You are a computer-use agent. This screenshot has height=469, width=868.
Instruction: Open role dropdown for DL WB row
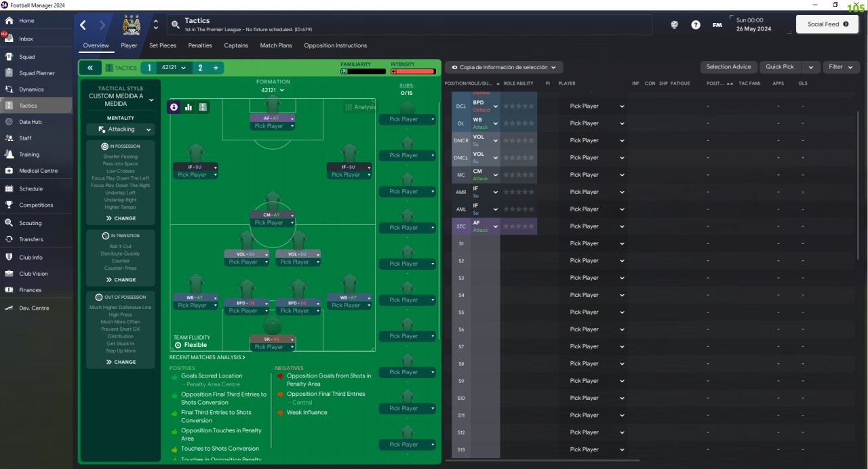496,123
